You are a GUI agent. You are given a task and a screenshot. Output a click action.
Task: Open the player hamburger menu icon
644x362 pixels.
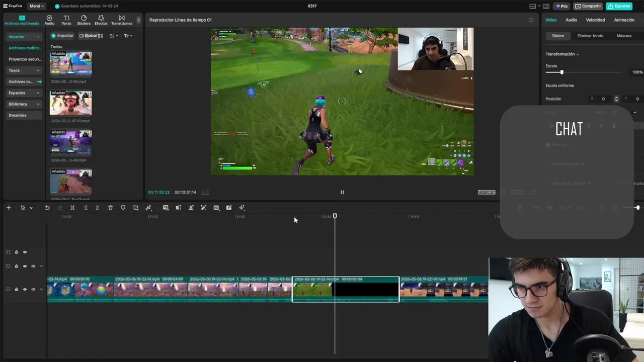click(530, 20)
